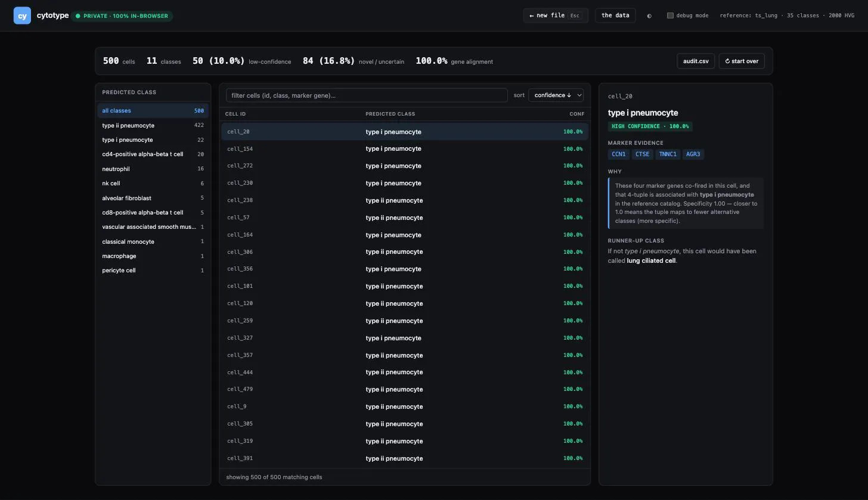
Task: Select row cell_327
Action: 405,338
